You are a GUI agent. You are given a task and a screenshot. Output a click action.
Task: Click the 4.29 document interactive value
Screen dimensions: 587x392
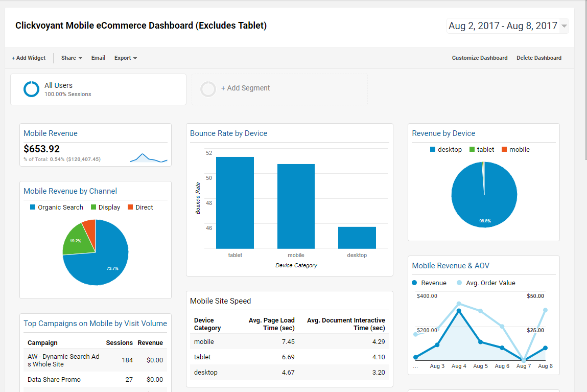[x=379, y=342]
